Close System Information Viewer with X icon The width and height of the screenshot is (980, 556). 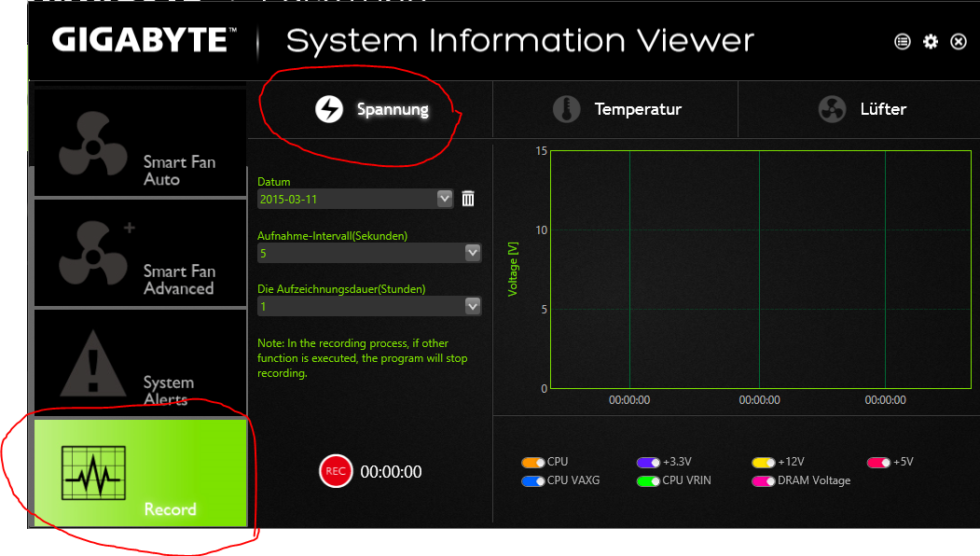click(959, 41)
